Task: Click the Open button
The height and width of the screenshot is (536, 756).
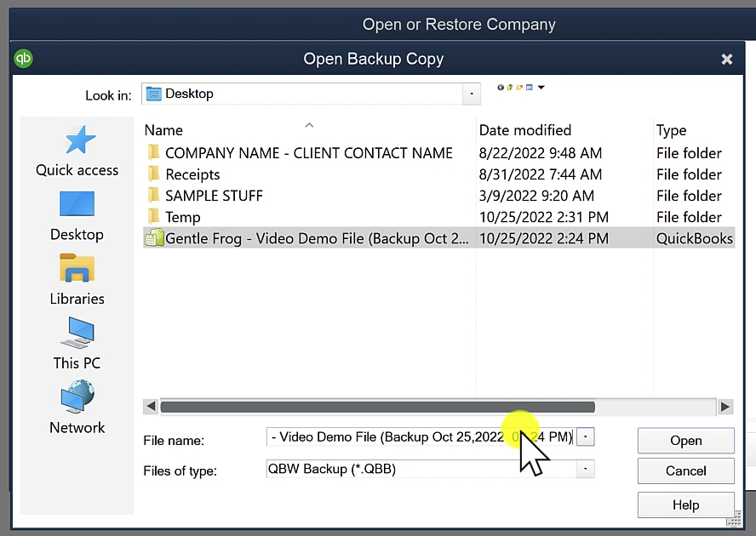Action: 685,441
